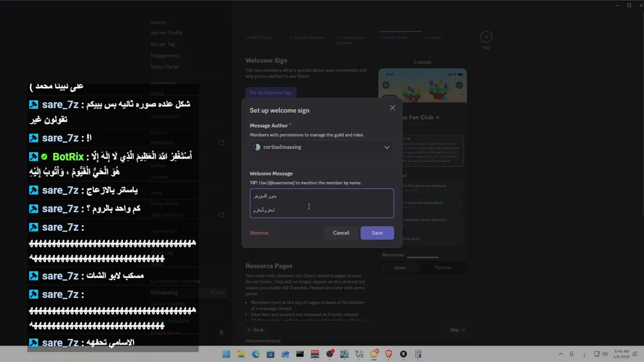
Task: Launch Microsoft Edge from the taskbar
Action: click(256, 354)
